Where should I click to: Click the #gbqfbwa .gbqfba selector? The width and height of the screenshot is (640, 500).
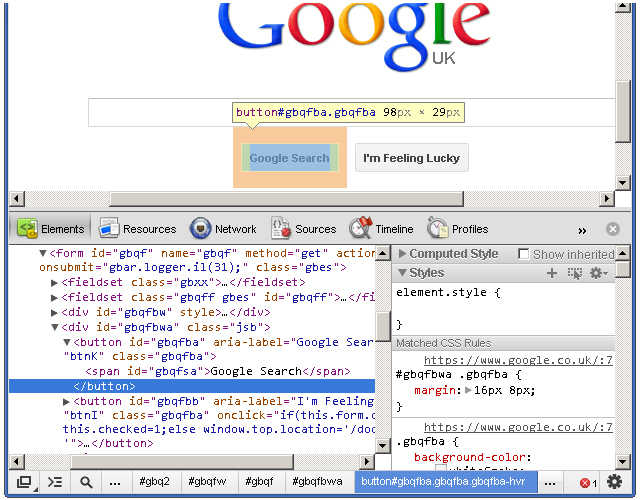coord(451,374)
